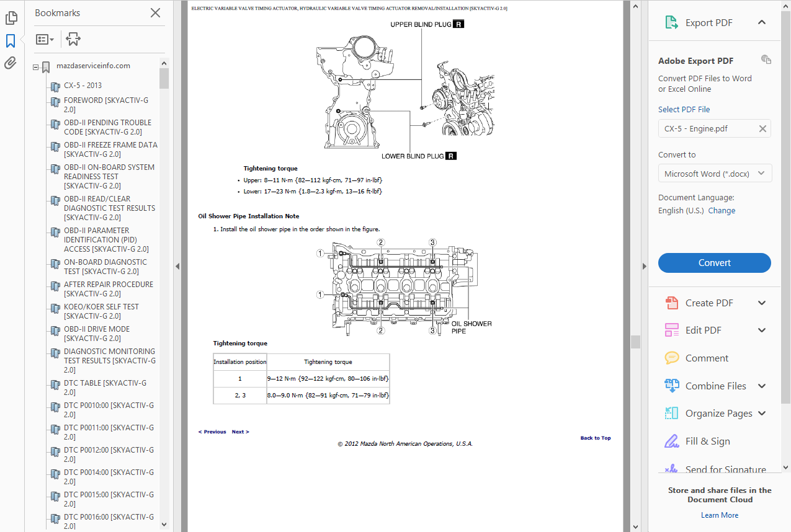Click the Learn More link
The image size is (791, 532).
point(720,515)
